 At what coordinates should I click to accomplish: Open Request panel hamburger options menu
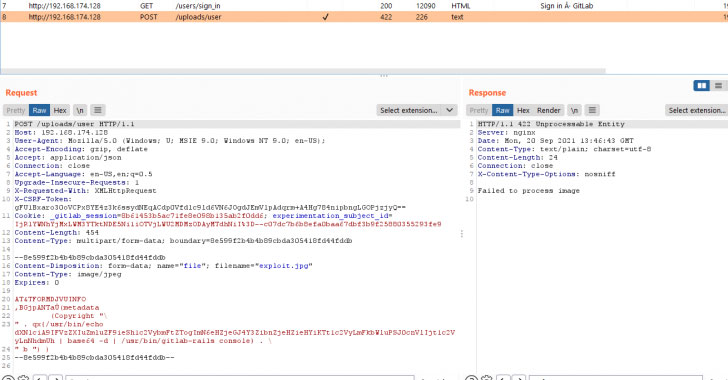tap(98, 110)
